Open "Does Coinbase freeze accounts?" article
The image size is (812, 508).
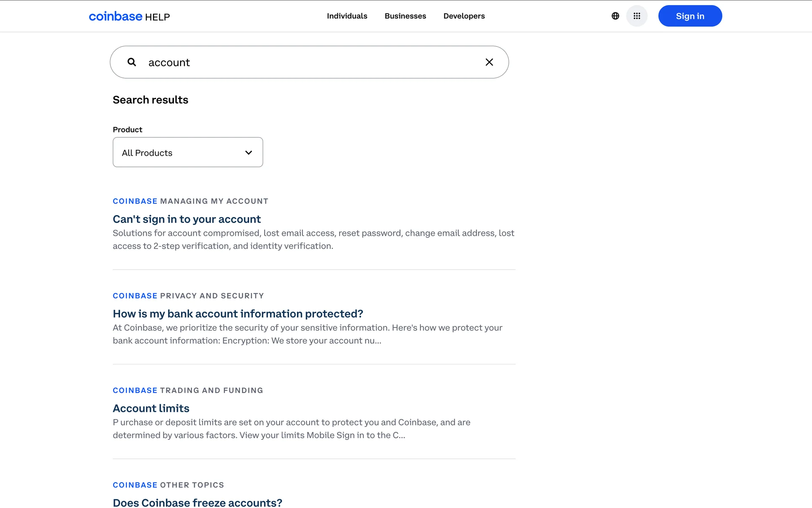(x=197, y=502)
